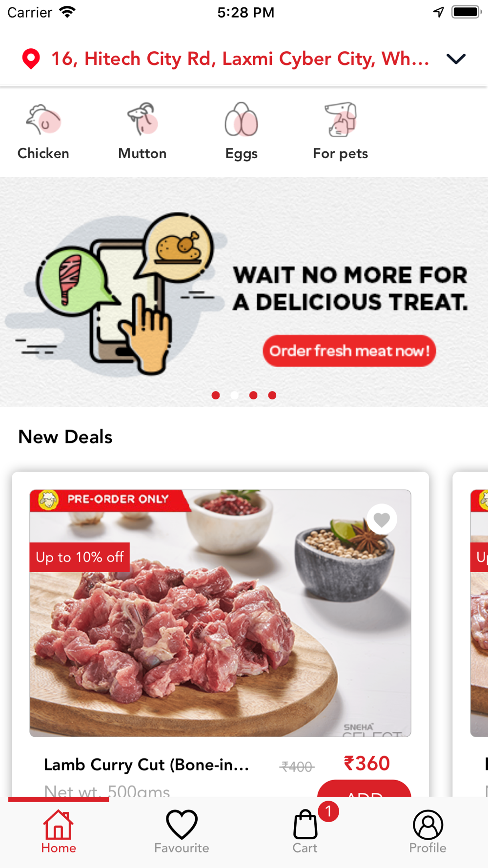Open the Lamb Curry Cut product image
Viewport: 488px width, 868px height.
pos(220,613)
